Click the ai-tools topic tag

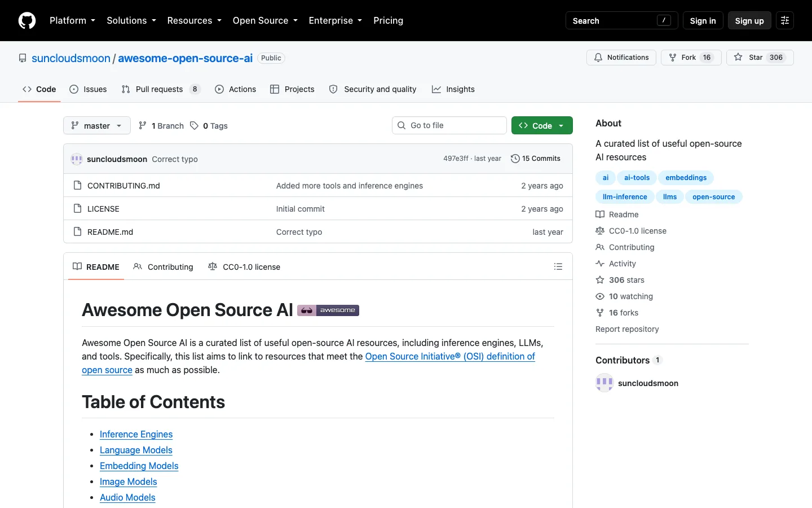point(637,178)
